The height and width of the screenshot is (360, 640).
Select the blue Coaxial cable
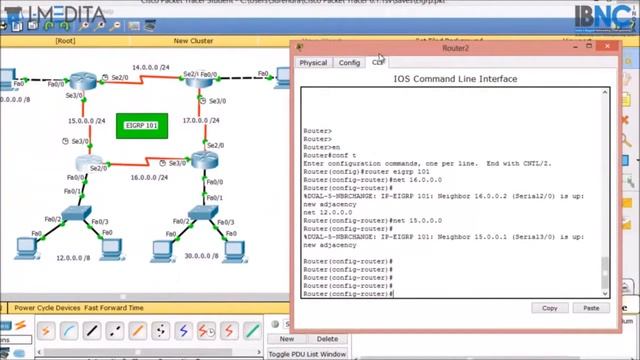coord(183,331)
